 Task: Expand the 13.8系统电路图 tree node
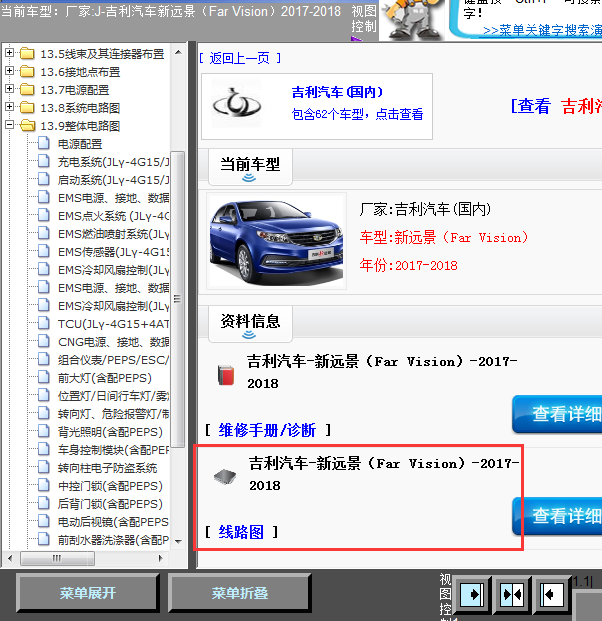(x=10, y=107)
